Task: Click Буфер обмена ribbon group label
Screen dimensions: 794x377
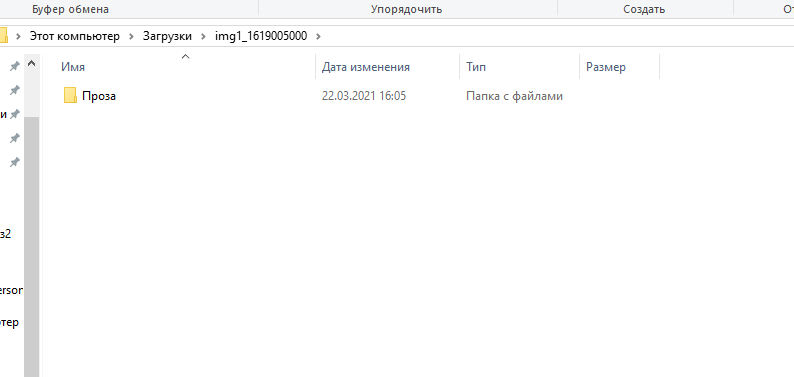Action: 70,9
